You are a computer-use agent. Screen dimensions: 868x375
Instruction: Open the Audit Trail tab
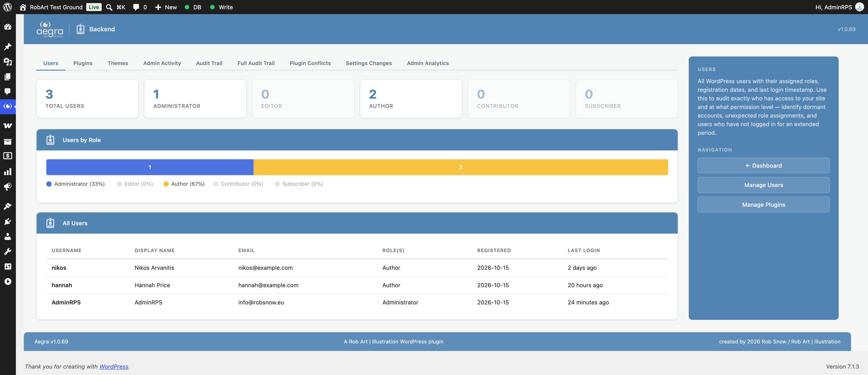tap(209, 63)
